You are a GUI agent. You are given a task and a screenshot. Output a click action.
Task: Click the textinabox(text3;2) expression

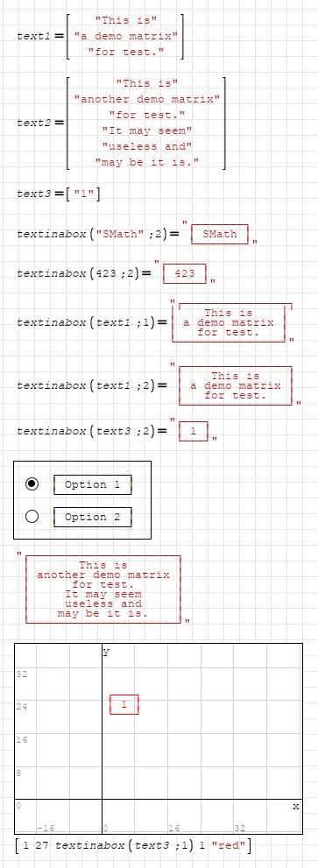click(x=88, y=431)
